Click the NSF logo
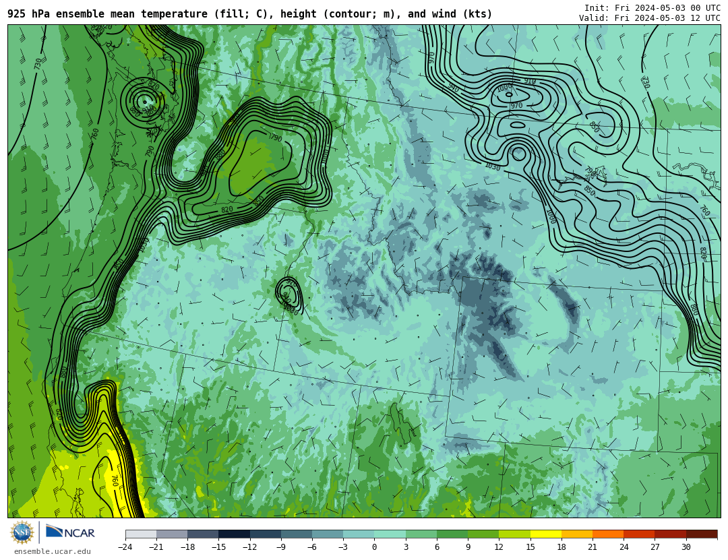Image resolution: width=728 pixels, height=560 pixels. click(22, 532)
